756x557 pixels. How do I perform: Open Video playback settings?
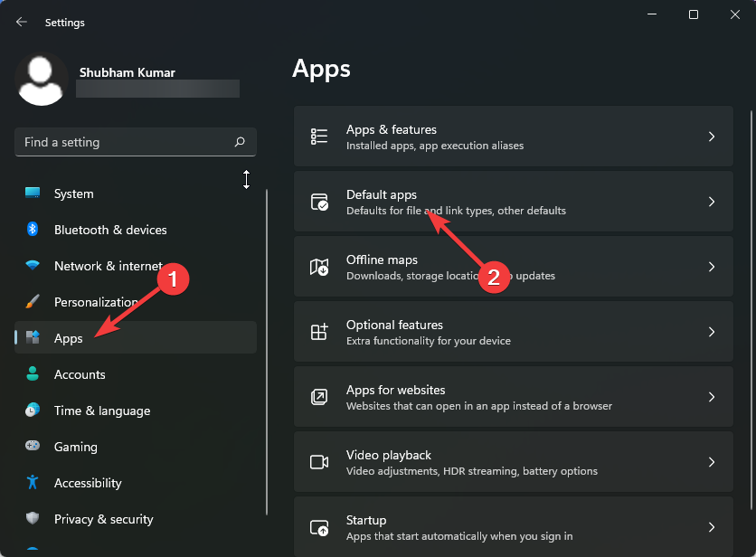[x=513, y=462]
